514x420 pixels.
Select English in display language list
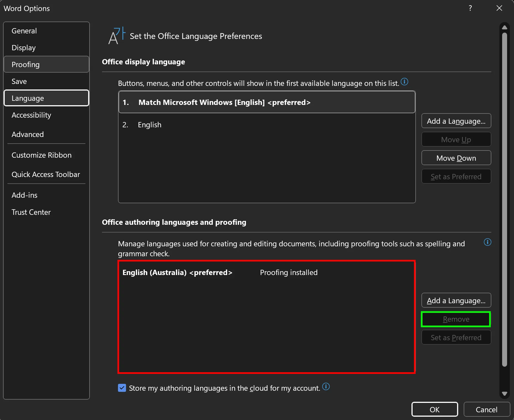tap(267, 125)
